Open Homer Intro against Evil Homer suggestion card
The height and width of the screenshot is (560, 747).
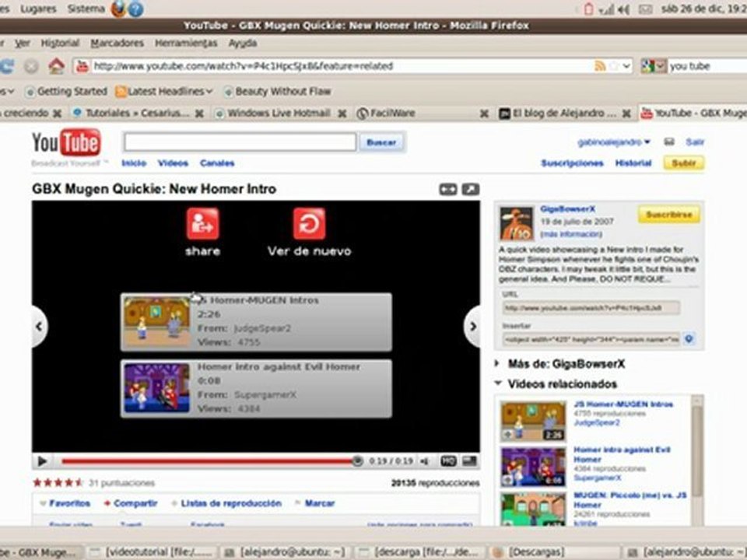click(256, 389)
